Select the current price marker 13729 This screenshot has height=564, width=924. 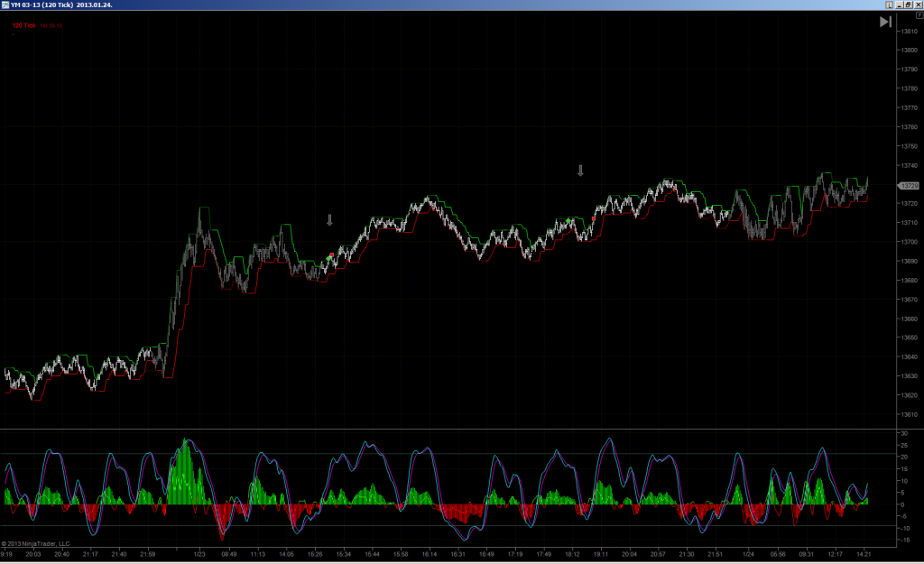click(909, 186)
